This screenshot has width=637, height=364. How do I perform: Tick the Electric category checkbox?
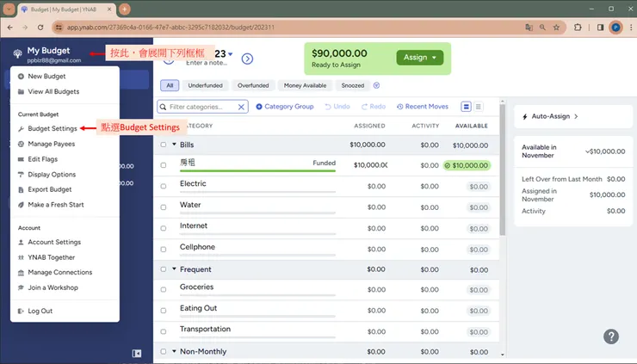pyautogui.click(x=164, y=187)
